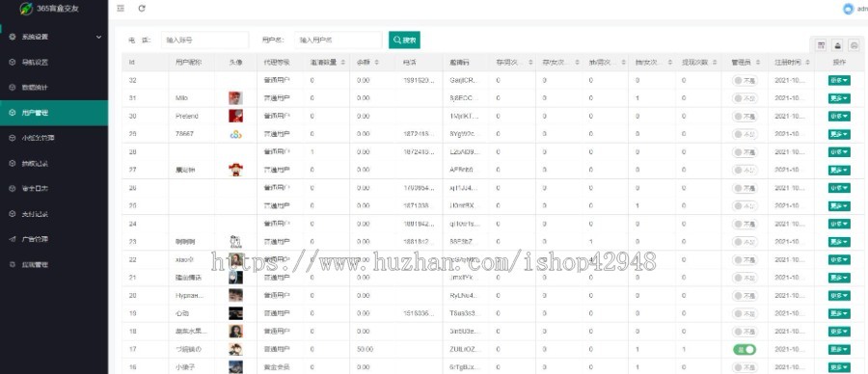Click the green 搜索 search button
This screenshot has height=374, width=868.
(404, 40)
